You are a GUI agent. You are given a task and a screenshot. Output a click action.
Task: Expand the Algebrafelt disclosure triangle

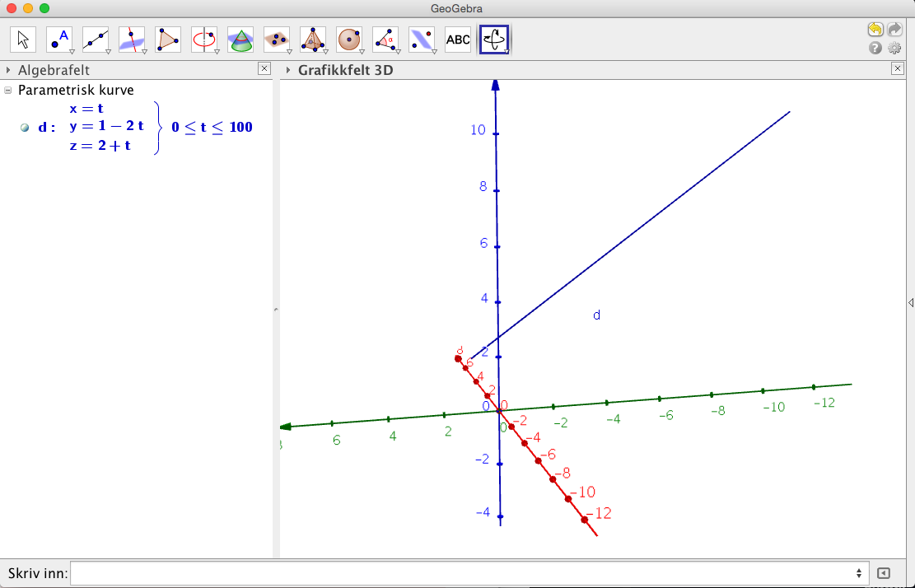tap(9, 70)
